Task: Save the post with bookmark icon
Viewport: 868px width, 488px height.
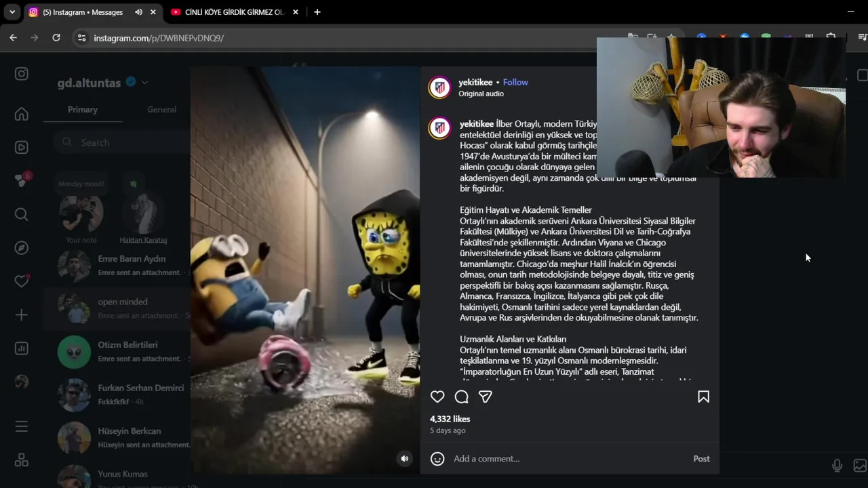Action: pyautogui.click(x=703, y=397)
